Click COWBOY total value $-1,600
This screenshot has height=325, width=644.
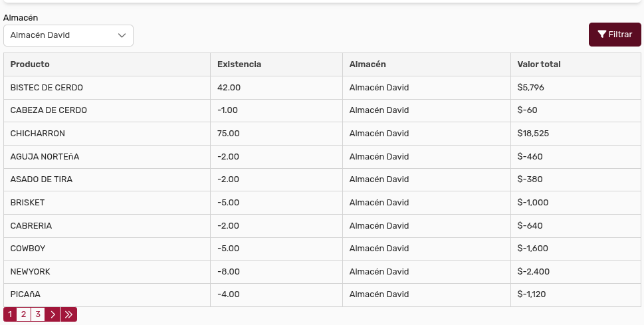533,249
